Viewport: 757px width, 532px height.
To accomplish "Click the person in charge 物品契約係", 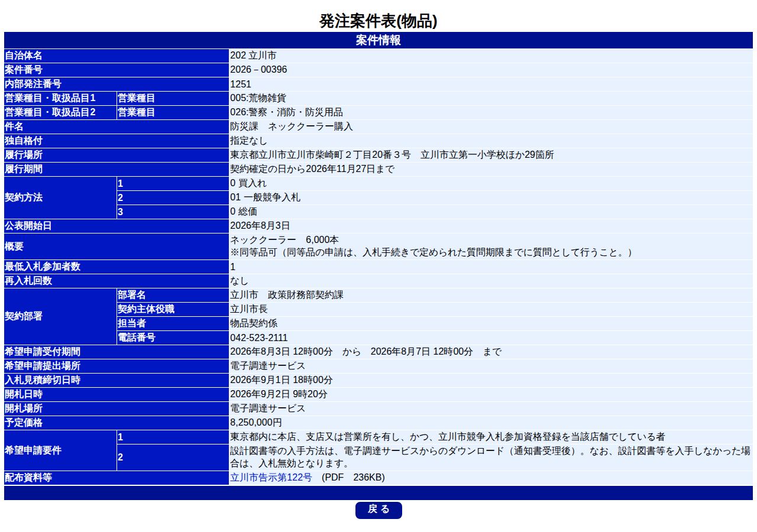I will click(254, 323).
